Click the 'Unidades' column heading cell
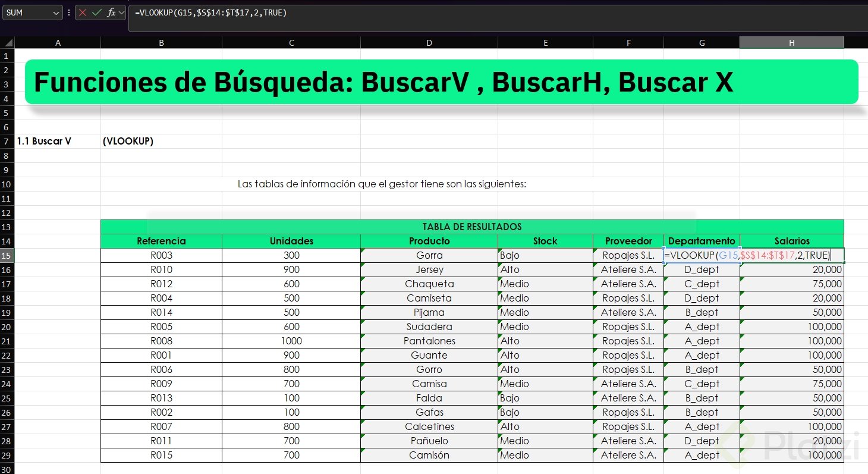868x474 pixels. click(x=291, y=241)
